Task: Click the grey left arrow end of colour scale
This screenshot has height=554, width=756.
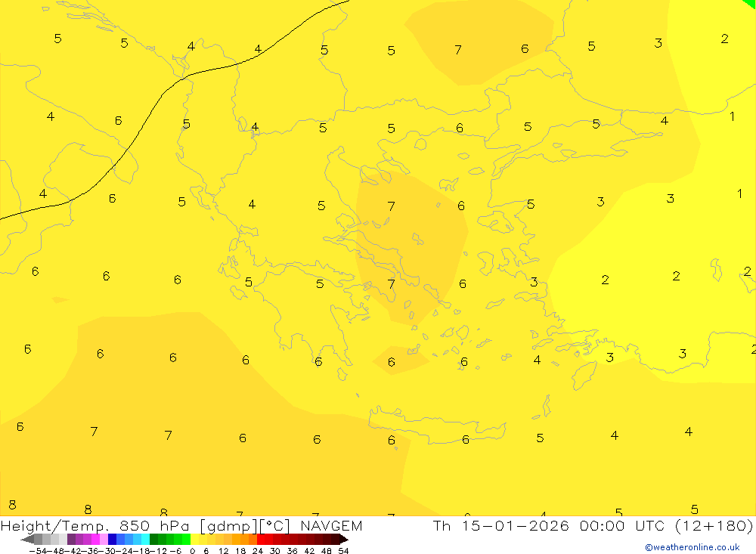Action: click(x=27, y=540)
